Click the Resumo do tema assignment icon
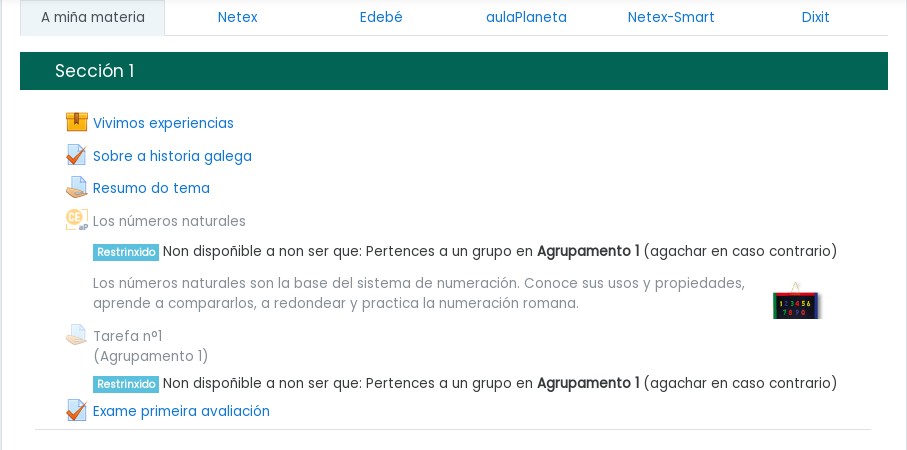This screenshot has height=450, width=907. point(76,188)
